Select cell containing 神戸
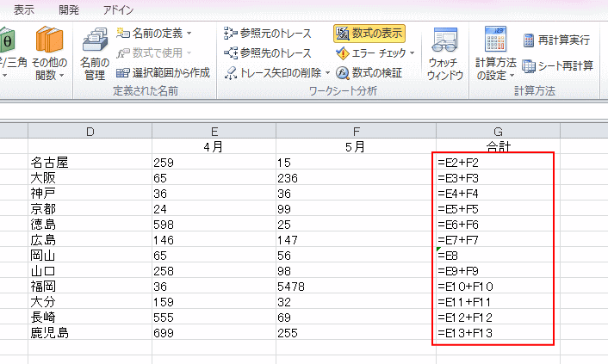Viewport: 608px width, 364px height. click(x=90, y=193)
